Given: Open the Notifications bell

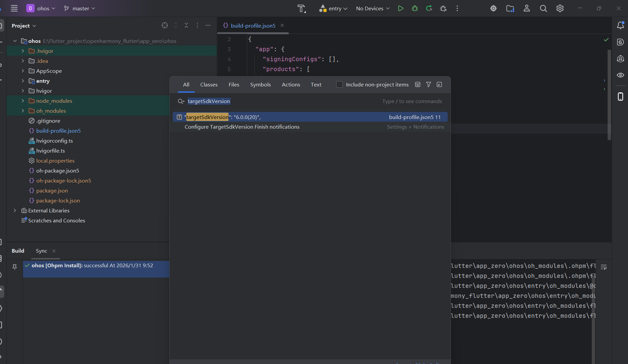Looking at the screenshot, I should 620,25.
